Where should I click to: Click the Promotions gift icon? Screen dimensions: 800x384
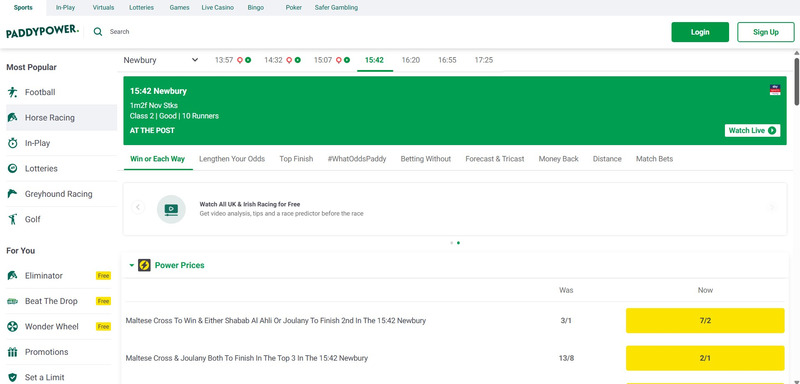(x=12, y=352)
